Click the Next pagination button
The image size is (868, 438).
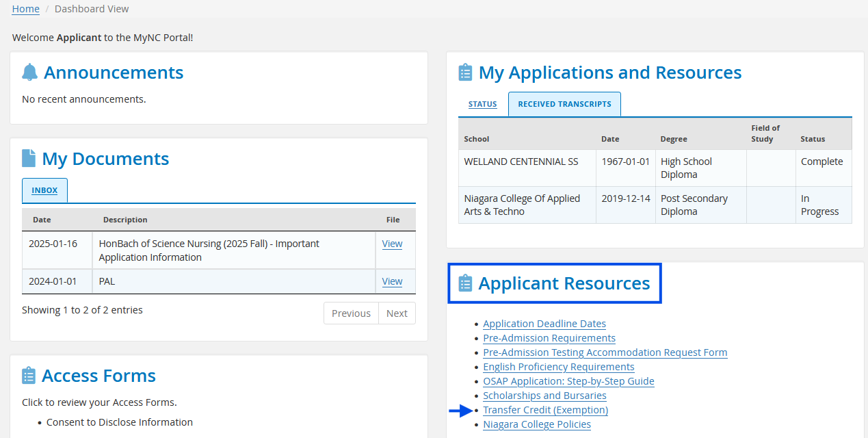pyautogui.click(x=397, y=313)
